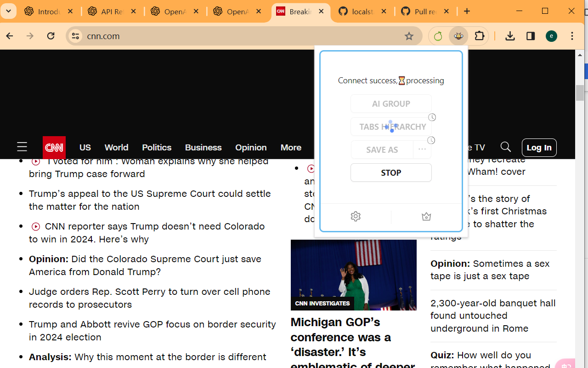Open Judge orders Rep. Scott Perry article

[x=150, y=298]
